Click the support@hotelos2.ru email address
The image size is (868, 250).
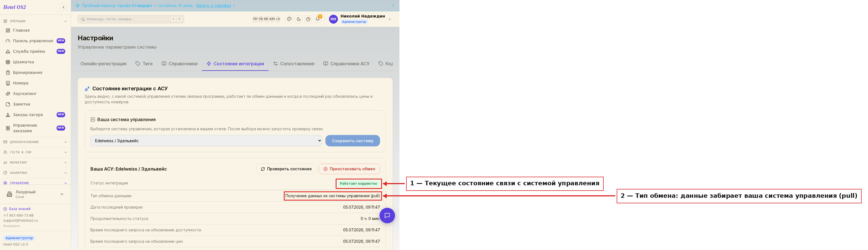pos(21,221)
